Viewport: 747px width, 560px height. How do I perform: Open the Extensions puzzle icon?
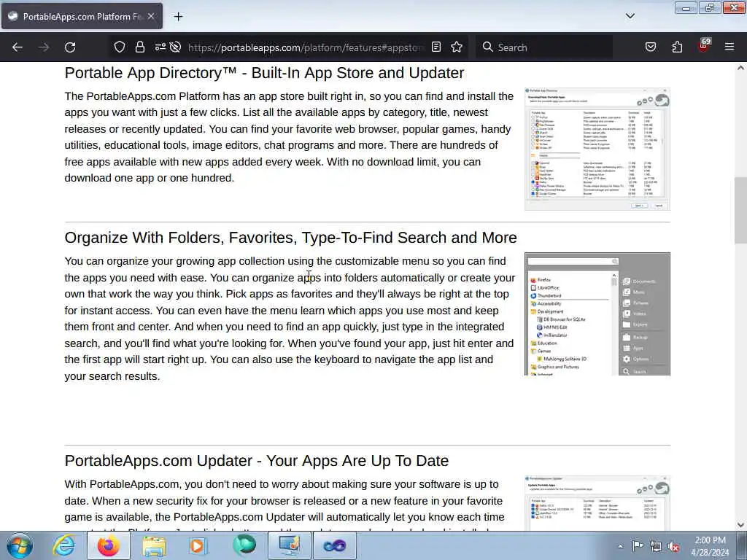[x=677, y=47]
